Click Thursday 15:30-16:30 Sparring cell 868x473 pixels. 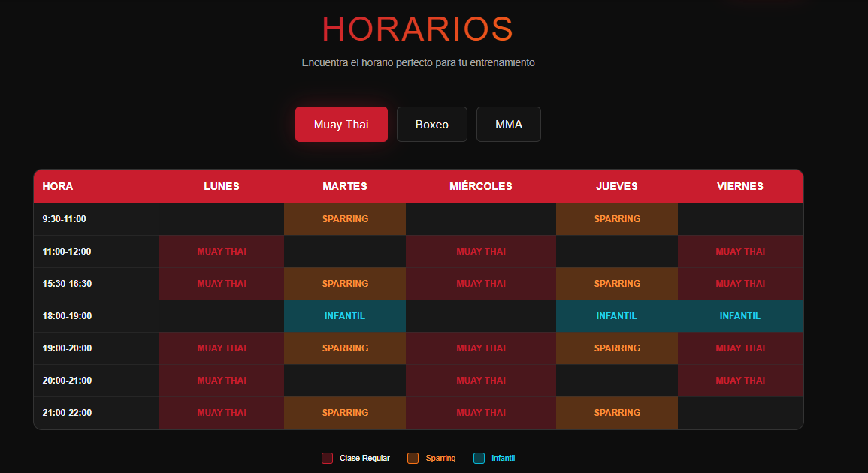click(x=617, y=283)
